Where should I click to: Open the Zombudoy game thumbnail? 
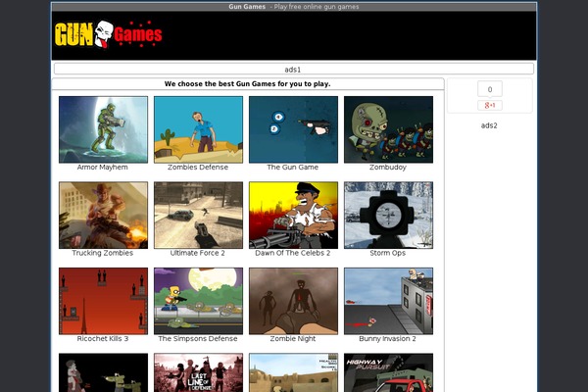(388, 129)
